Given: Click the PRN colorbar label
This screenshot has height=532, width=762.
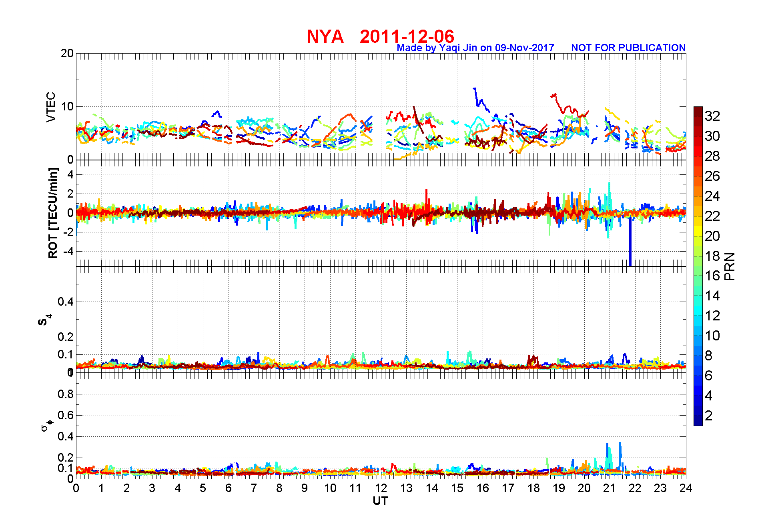Looking at the screenshot, I should [x=730, y=266].
